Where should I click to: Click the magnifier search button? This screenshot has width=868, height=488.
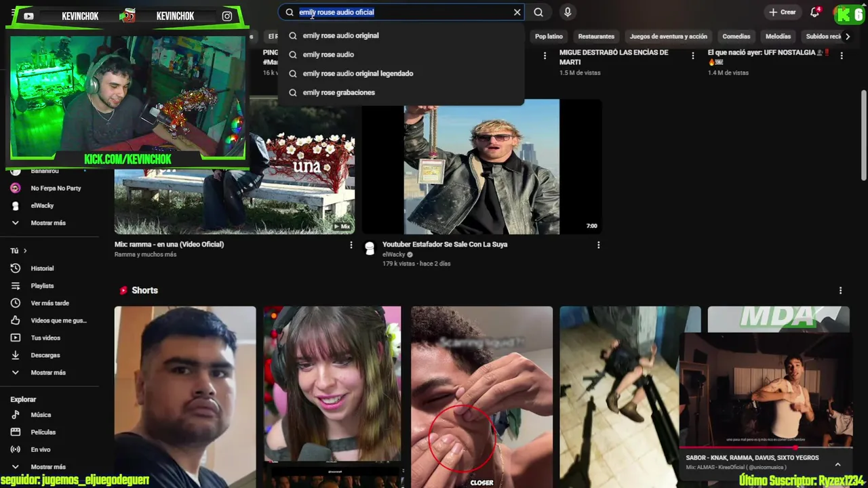pyautogui.click(x=538, y=12)
